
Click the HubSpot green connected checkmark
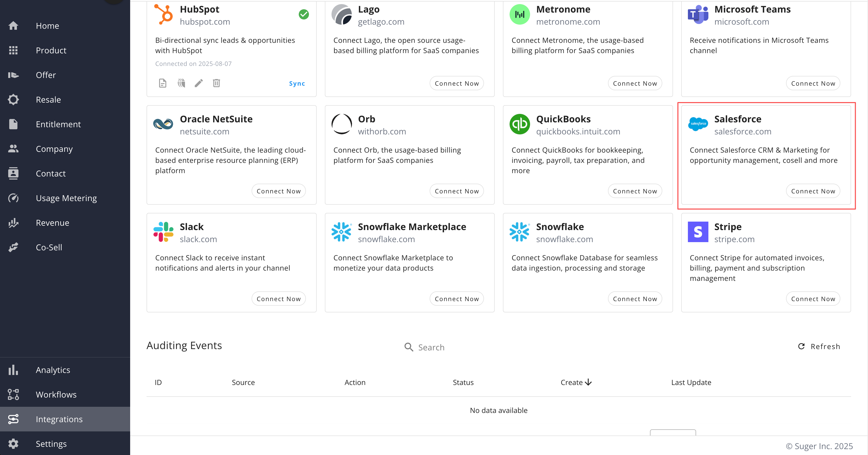[304, 14]
